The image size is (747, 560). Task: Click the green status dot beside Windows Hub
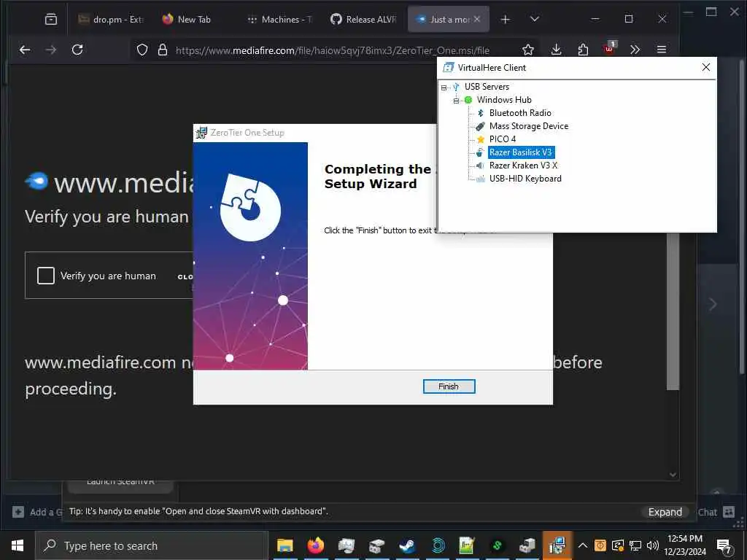(468, 100)
